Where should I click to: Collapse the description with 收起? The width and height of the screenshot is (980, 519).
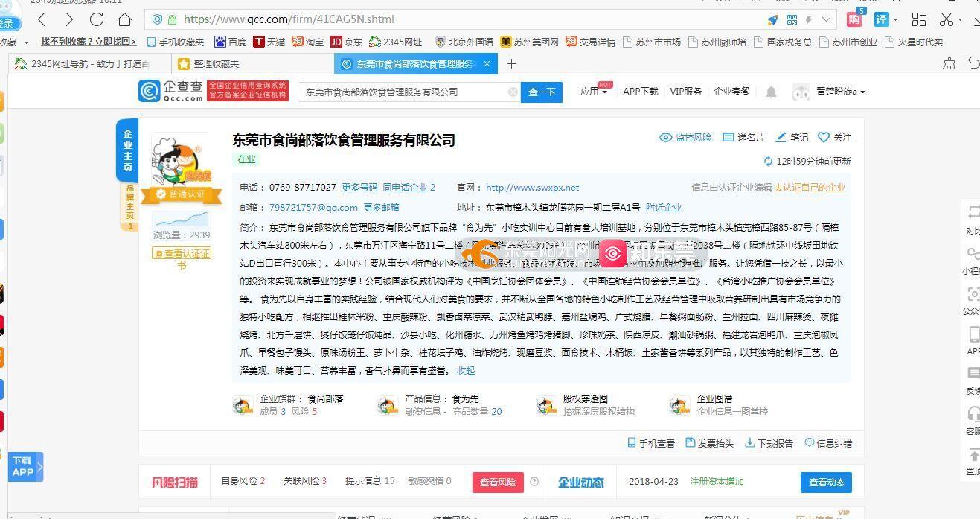tap(466, 371)
